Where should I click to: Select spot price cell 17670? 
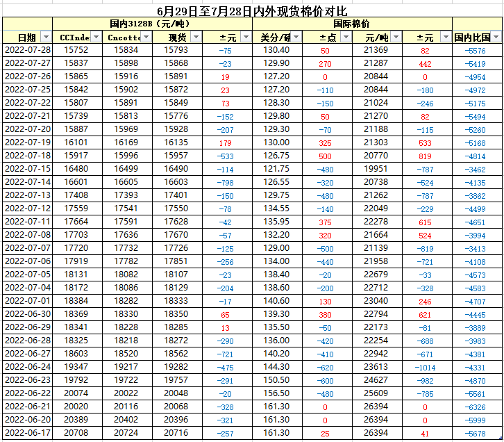(x=178, y=235)
